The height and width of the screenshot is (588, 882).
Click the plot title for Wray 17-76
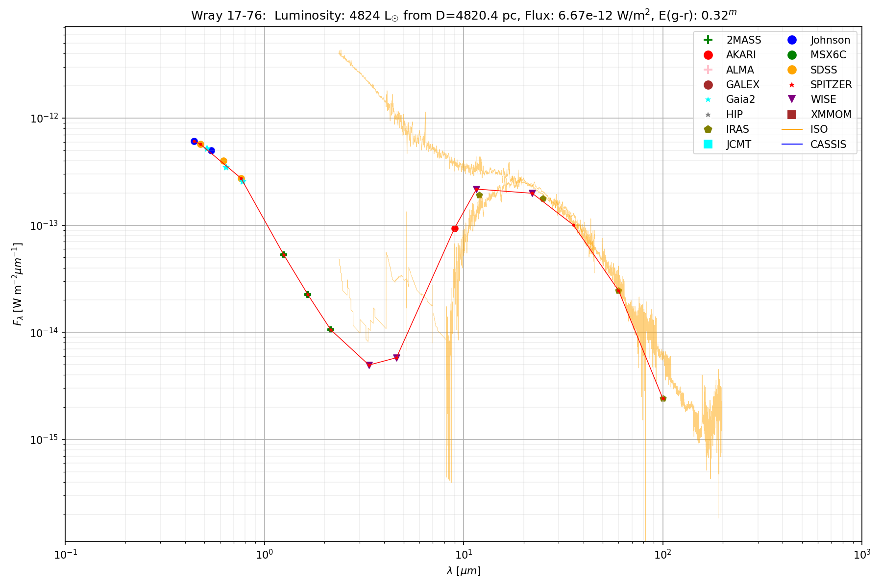(x=464, y=15)
